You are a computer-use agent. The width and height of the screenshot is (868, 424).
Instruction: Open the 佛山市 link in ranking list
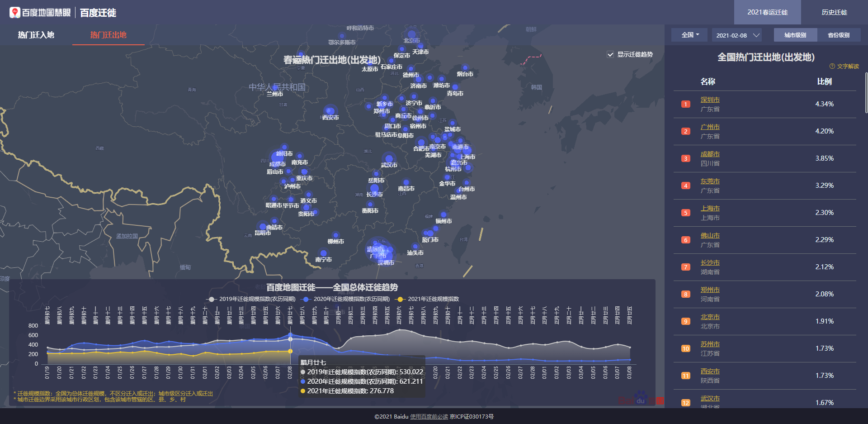tap(710, 235)
